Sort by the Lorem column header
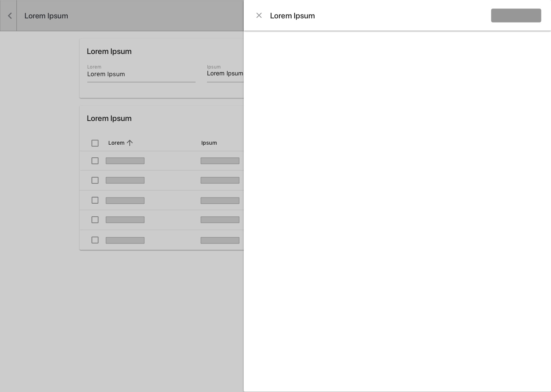Image resolution: width=551 pixels, height=392 pixels. point(116,143)
